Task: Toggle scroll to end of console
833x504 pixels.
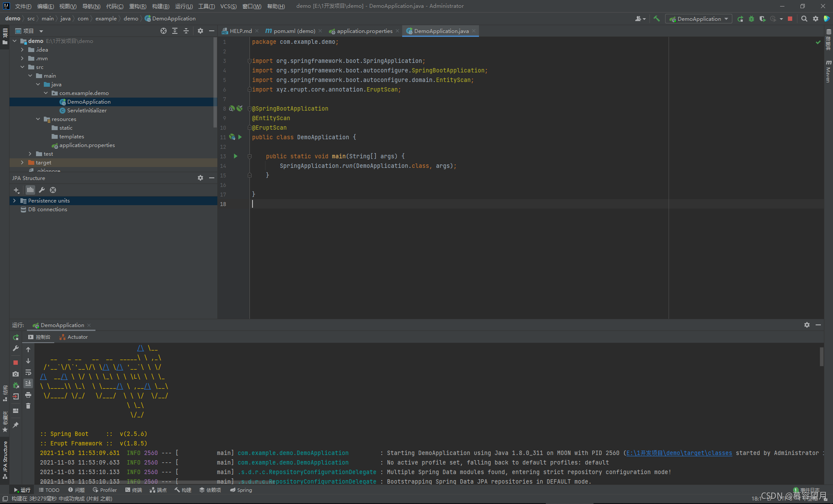Action: [x=28, y=383]
